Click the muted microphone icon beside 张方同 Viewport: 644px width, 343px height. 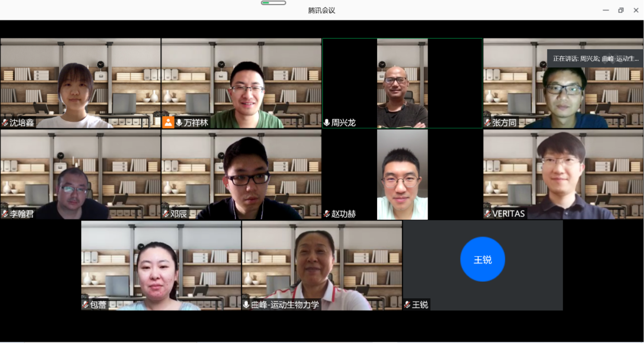[487, 123]
